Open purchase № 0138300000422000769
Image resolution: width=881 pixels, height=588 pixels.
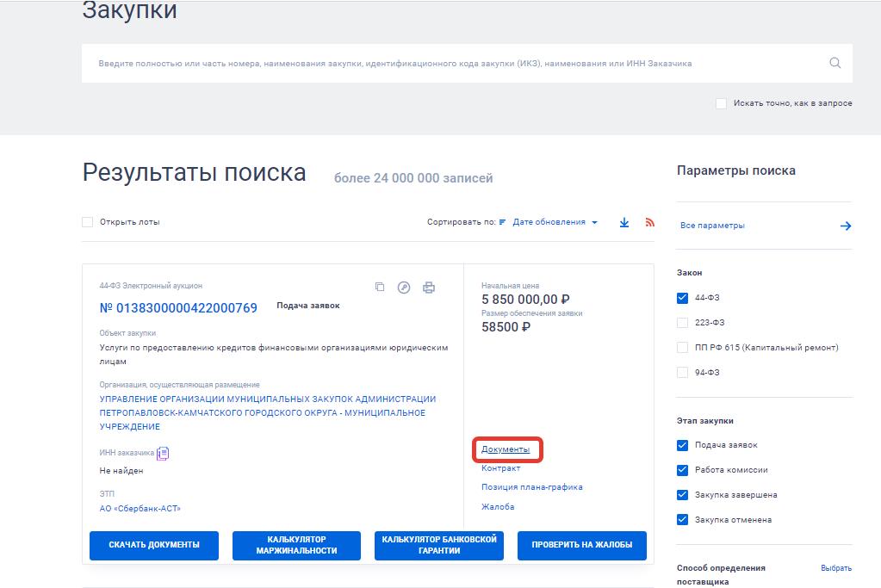178,307
